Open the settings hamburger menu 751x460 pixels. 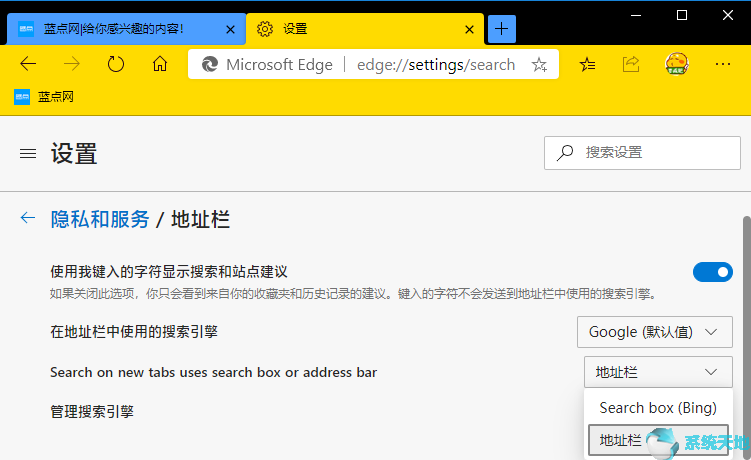point(28,153)
